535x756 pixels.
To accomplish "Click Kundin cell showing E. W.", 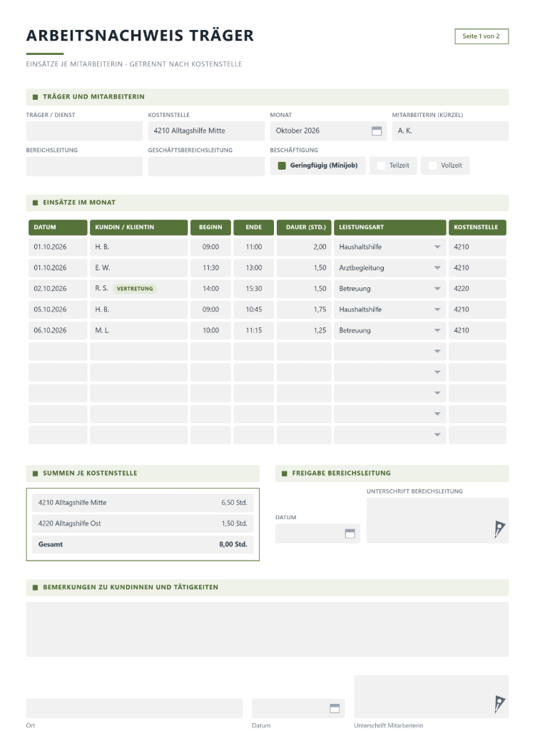I will 139,267.
